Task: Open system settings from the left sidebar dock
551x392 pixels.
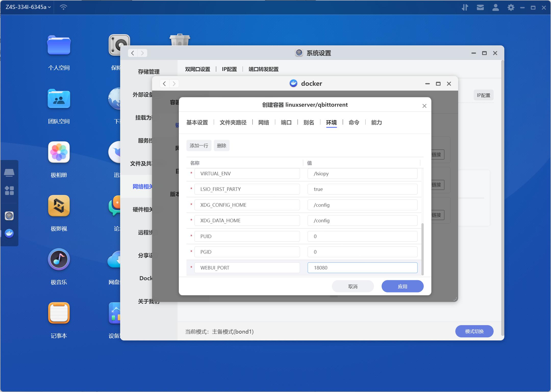Action: point(9,216)
